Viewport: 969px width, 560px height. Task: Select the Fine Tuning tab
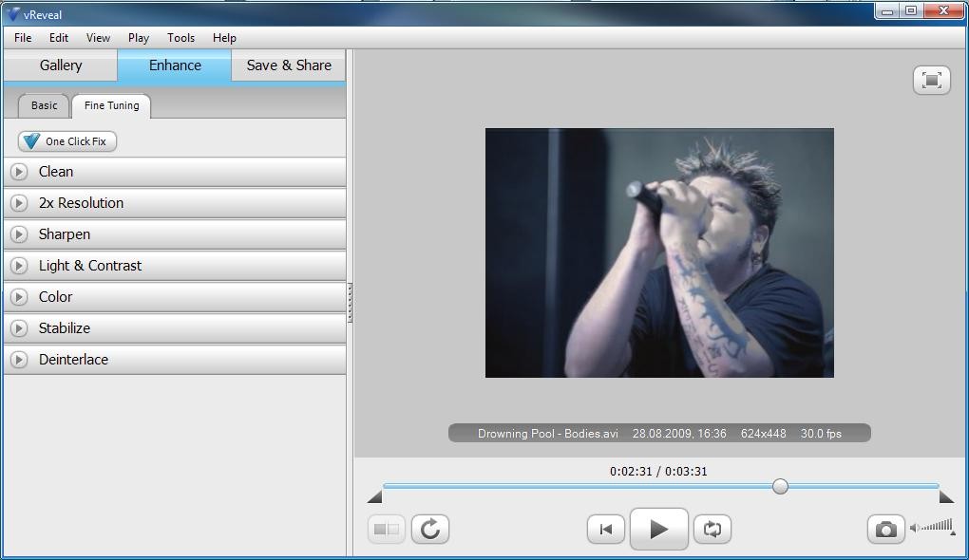click(x=111, y=105)
